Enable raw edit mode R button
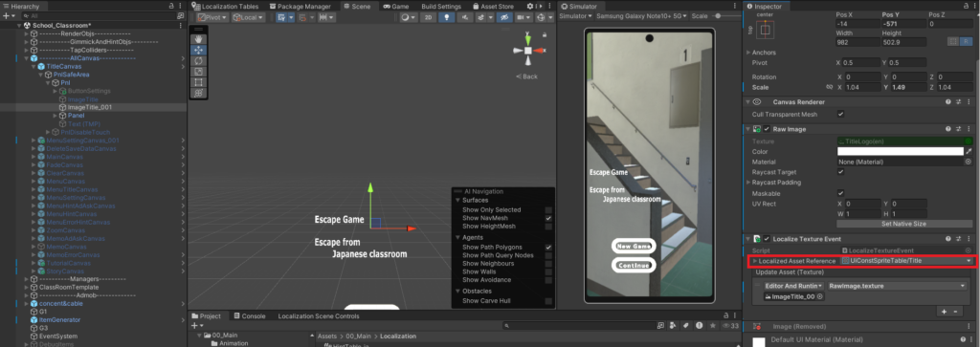Image resolution: width=980 pixels, height=347 pixels. click(x=967, y=41)
